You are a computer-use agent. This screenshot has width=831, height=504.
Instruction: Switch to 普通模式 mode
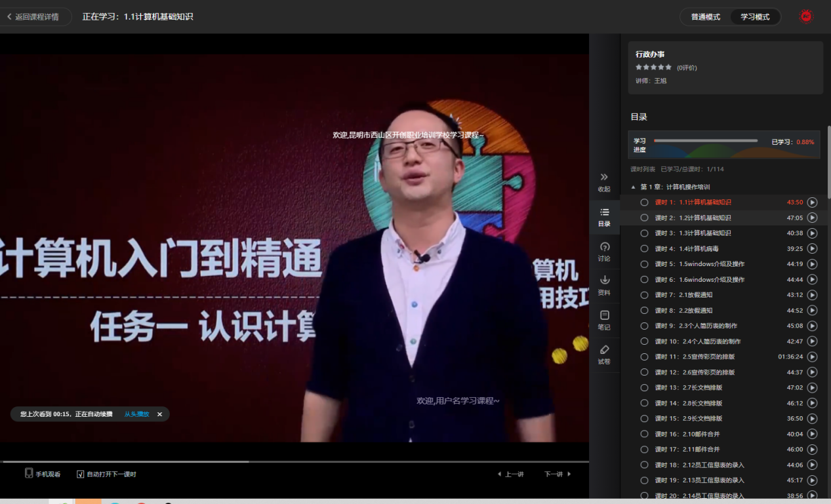point(706,17)
